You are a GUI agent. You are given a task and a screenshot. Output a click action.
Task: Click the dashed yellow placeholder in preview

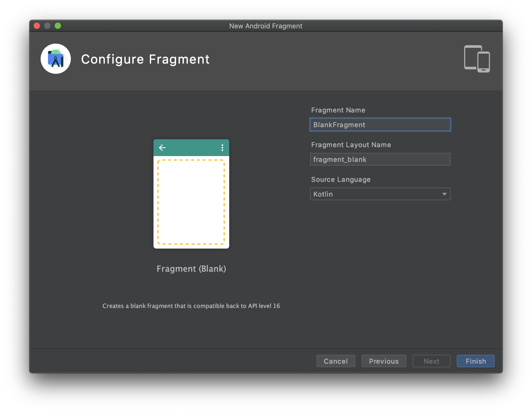pyautogui.click(x=191, y=202)
